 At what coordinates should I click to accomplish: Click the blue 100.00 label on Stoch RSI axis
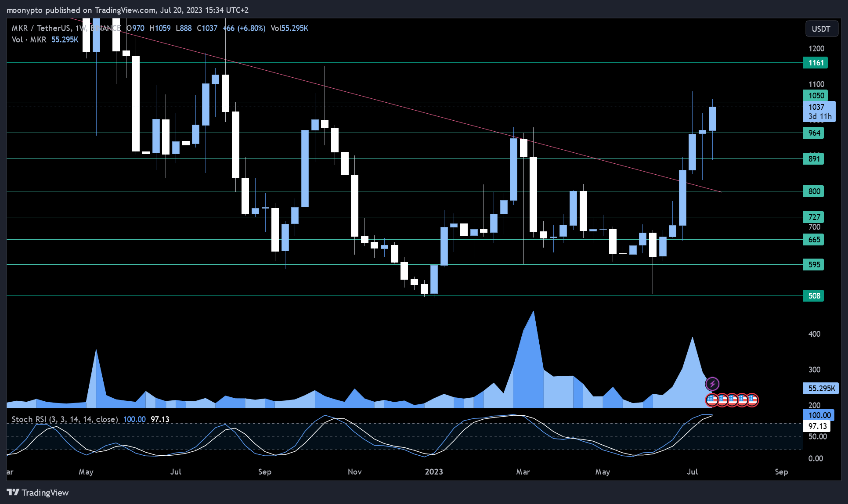[x=819, y=415]
